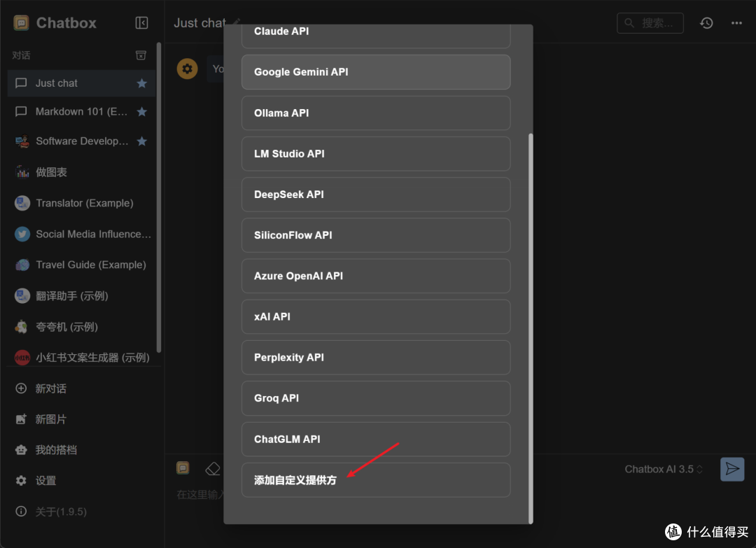Choose ChatGLM API option

(x=376, y=439)
